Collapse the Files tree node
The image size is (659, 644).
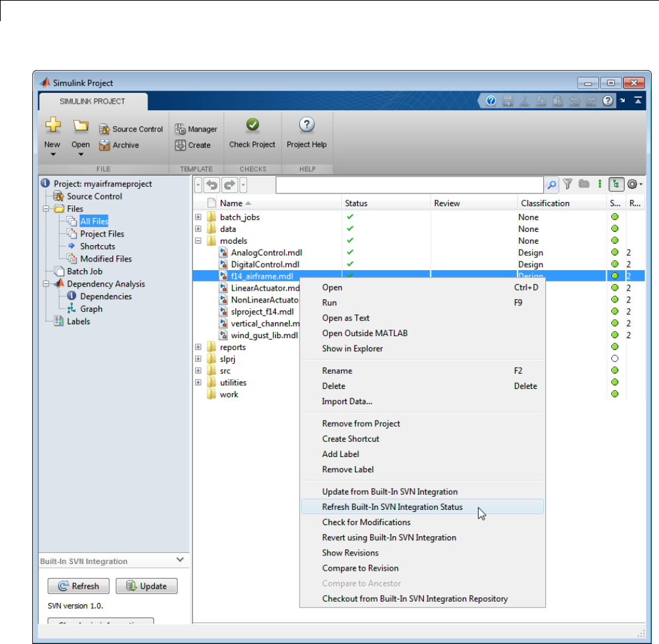[46, 209]
